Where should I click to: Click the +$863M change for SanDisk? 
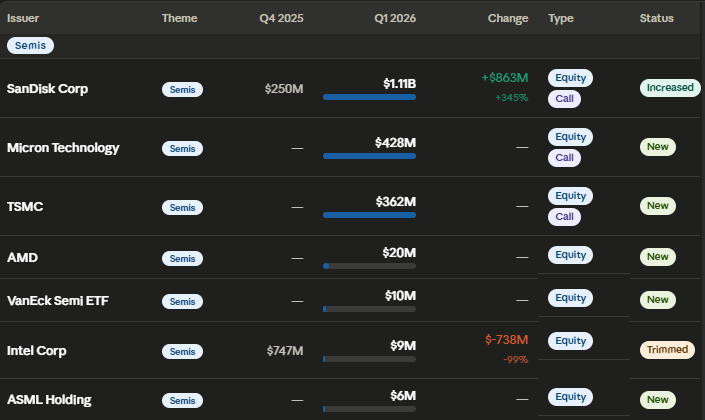click(504, 78)
